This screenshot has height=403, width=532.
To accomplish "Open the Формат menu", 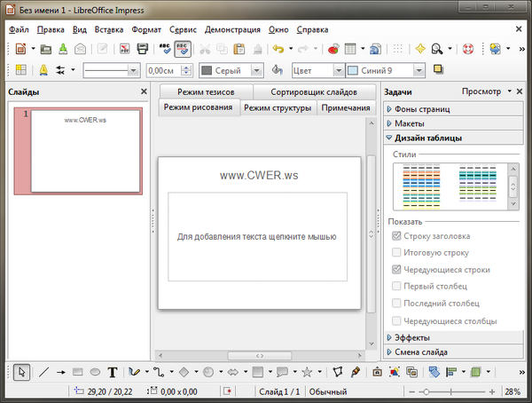I will 146,29.
